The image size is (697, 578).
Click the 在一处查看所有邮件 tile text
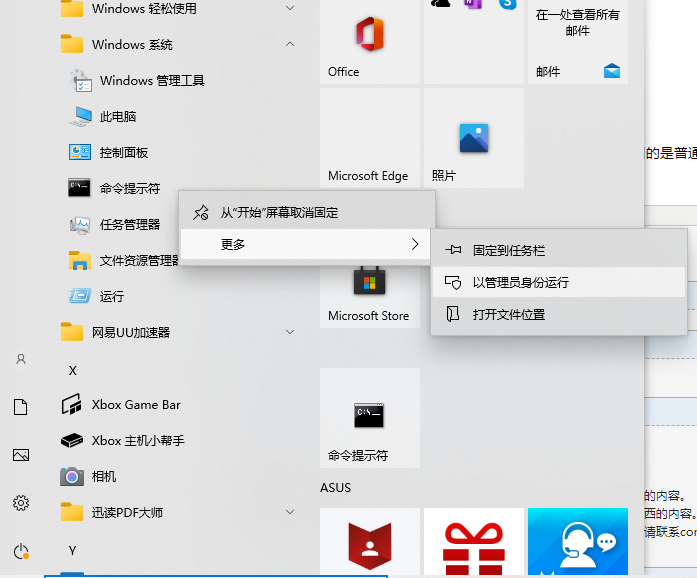coord(577,23)
